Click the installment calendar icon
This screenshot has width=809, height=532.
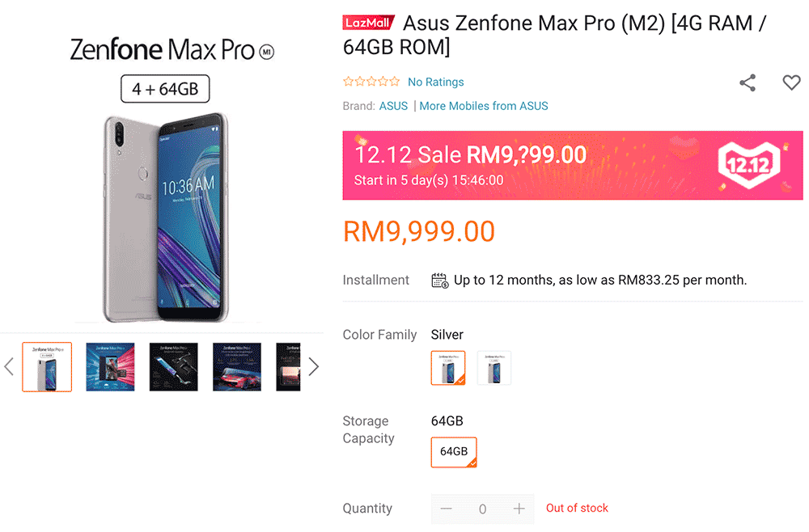[439, 281]
